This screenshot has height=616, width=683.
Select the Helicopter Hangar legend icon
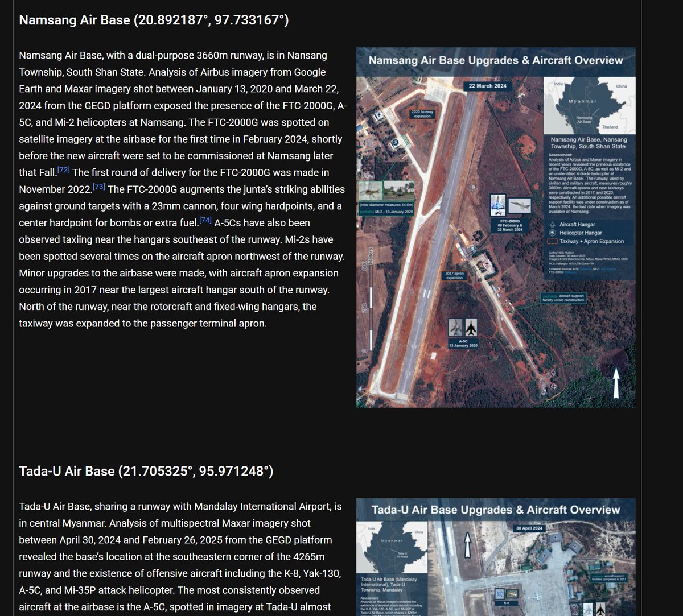(552, 233)
